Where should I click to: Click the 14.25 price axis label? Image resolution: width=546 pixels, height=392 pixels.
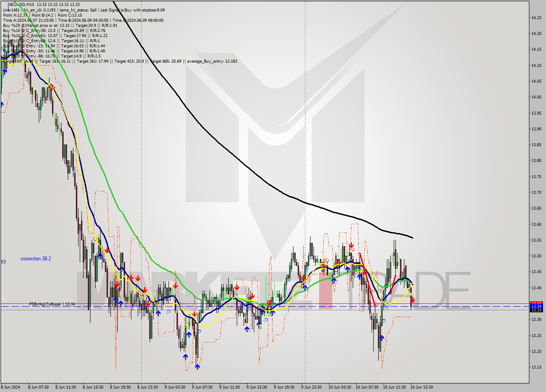pyautogui.click(x=537, y=17)
